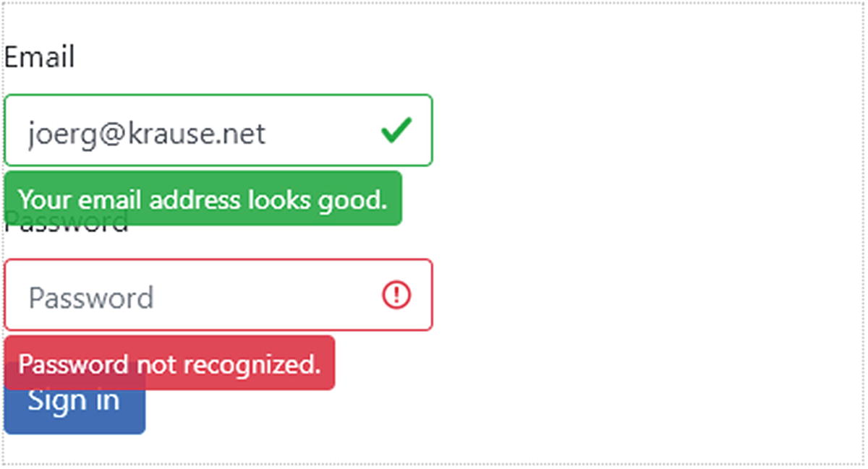Click the green "Your email address looks good." tooltip
This screenshot has width=868, height=469.
[x=203, y=199]
